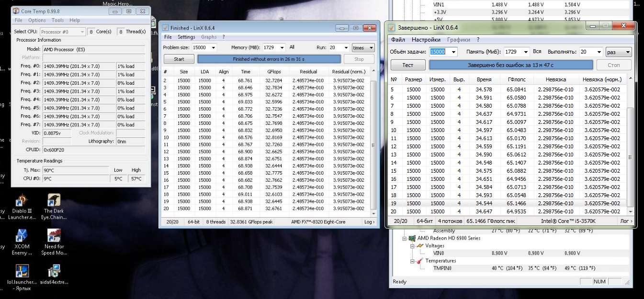Open Help menu in Core Temp

pyautogui.click(x=75, y=21)
